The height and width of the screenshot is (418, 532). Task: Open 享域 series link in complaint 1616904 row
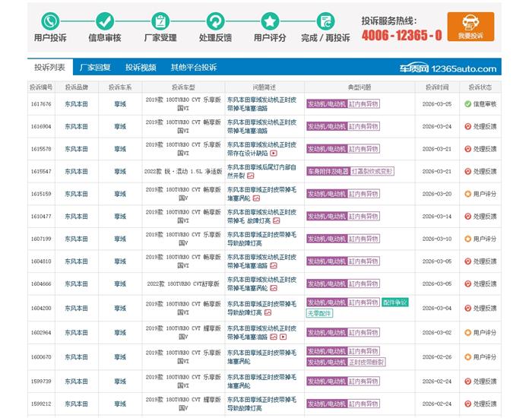click(x=120, y=127)
